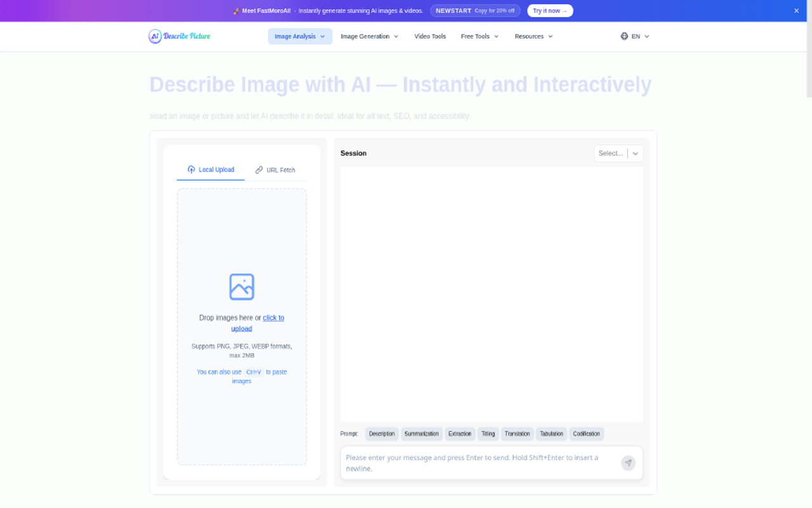
Task: Choose the Summarization prompt chip
Action: tap(421, 434)
